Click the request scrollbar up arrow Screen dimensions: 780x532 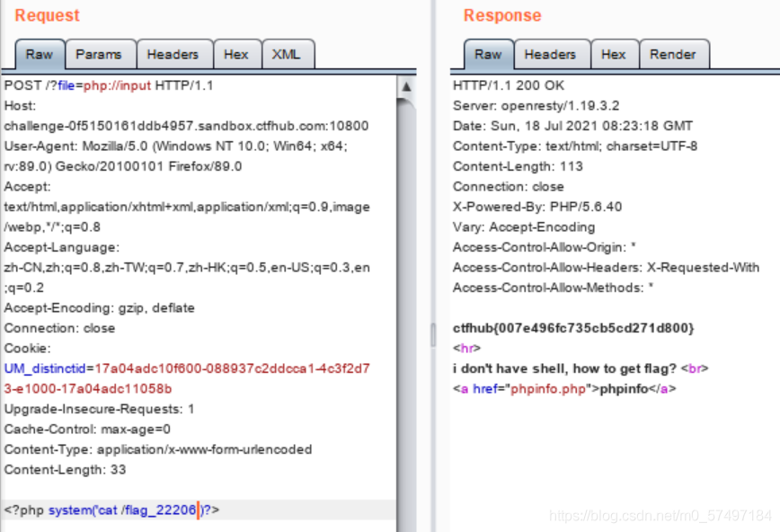(406, 86)
